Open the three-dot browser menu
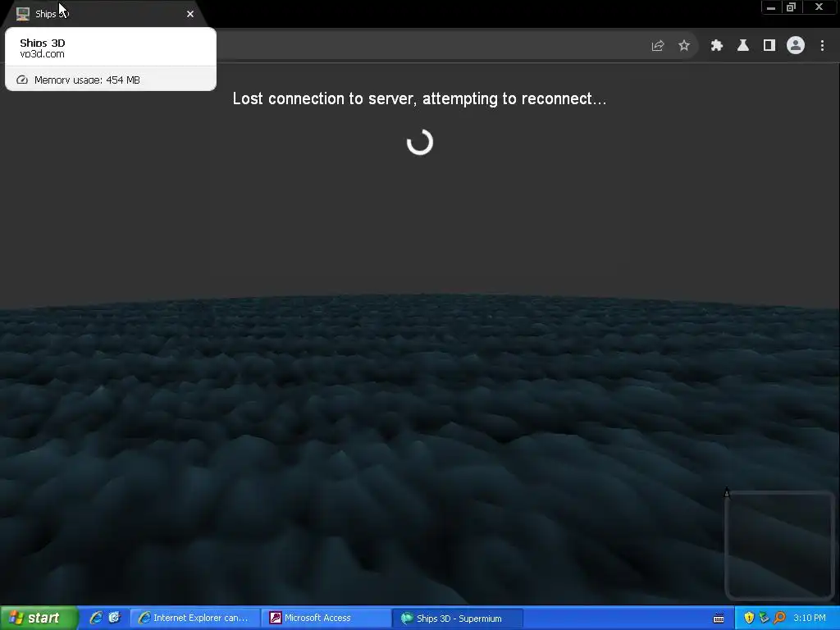 click(x=822, y=46)
